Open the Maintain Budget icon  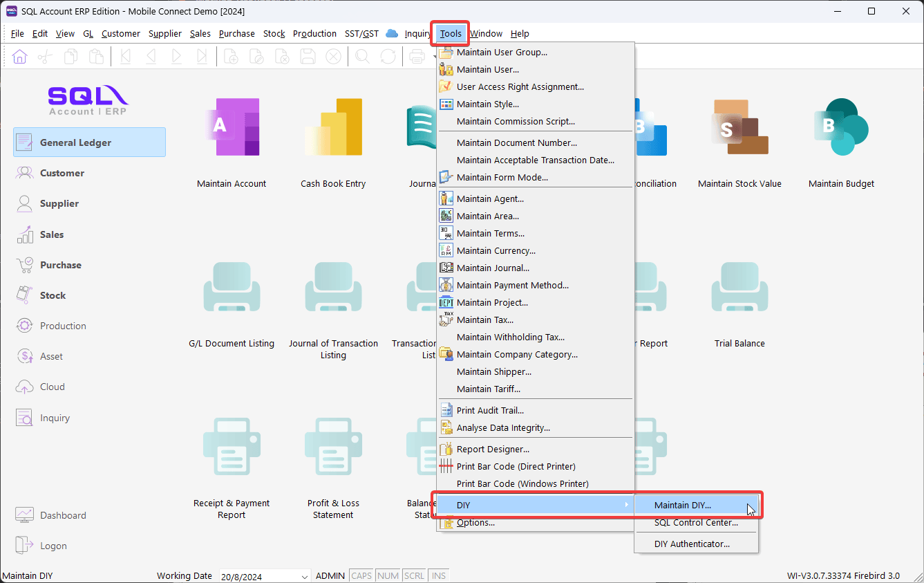pyautogui.click(x=841, y=129)
